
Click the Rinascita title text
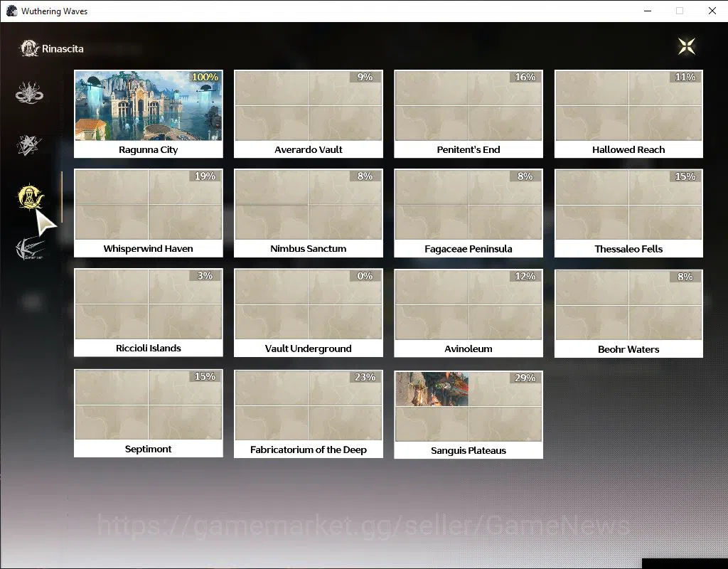[x=63, y=49]
